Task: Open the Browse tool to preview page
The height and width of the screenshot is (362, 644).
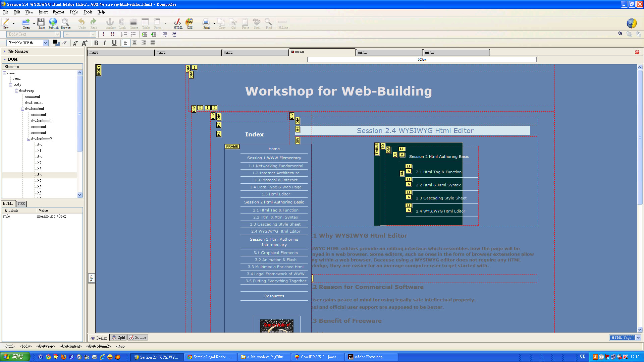Action: pyautogui.click(x=65, y=23)
